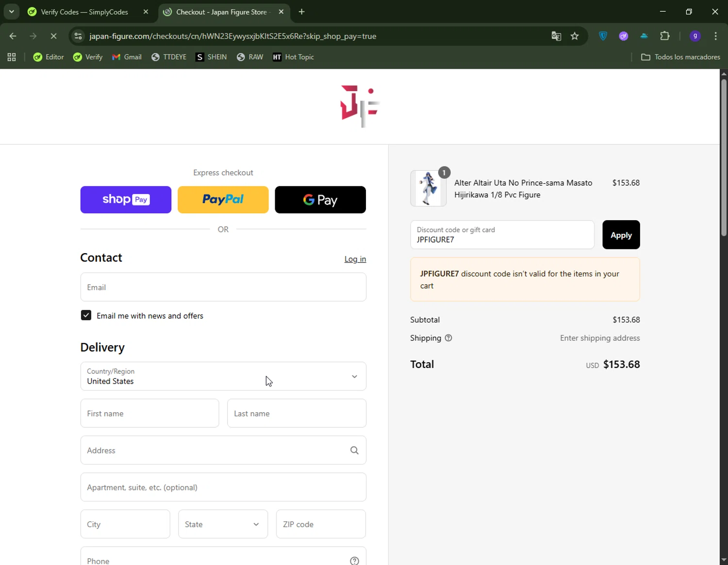
Task: Open the Chrome profile avatar
Action: tap(695, 36)
